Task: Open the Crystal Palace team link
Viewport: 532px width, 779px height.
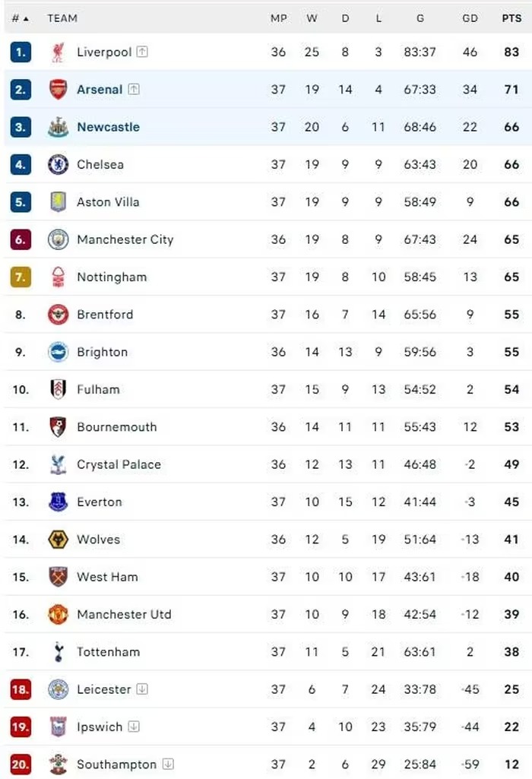Action: pos(119,464)
